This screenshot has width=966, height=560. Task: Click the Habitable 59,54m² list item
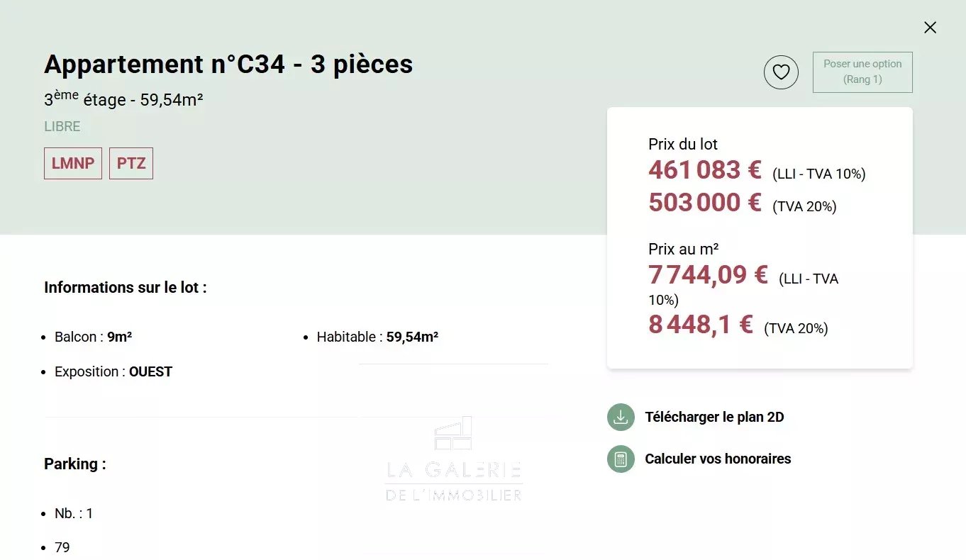point(377,337)
